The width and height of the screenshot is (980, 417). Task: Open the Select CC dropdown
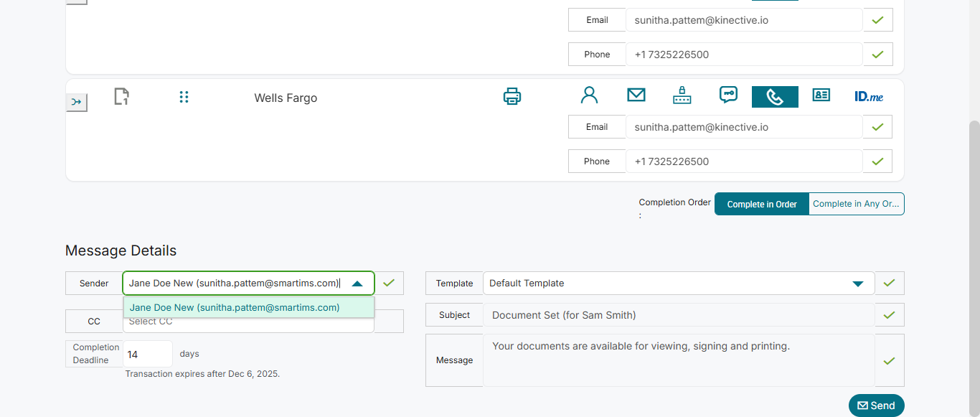(248, 322)
